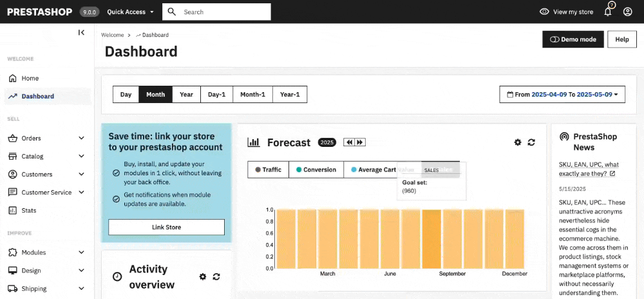Screen dimensions: 644x299
Task: Refresh the Activity overview panel
Action: tap(216, 276)
